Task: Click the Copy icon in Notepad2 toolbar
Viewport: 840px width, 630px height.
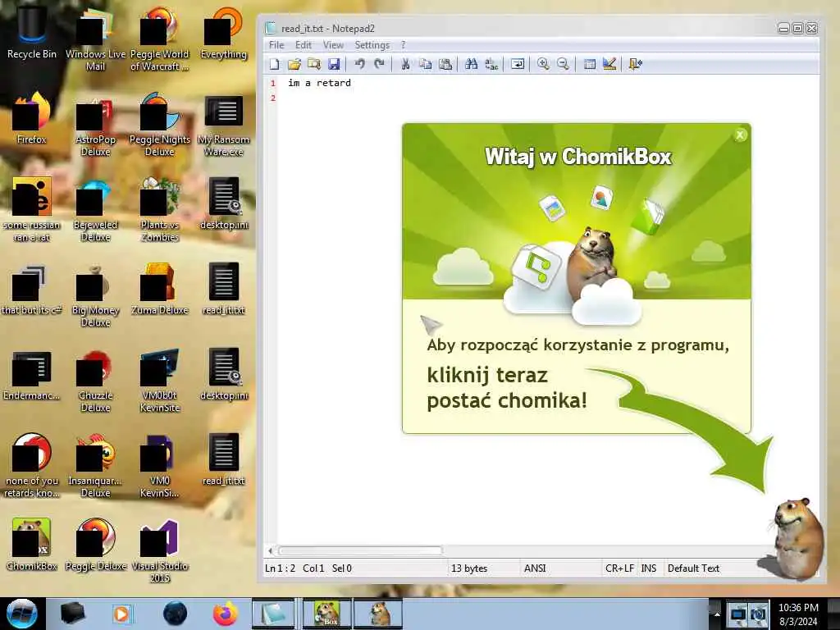Action: [x=426, y=64]
